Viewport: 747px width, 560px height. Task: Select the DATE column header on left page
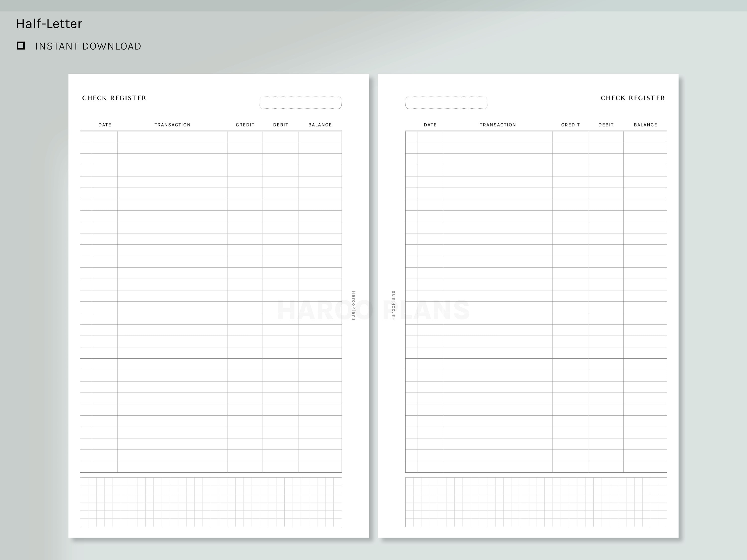tap(105, 124)
